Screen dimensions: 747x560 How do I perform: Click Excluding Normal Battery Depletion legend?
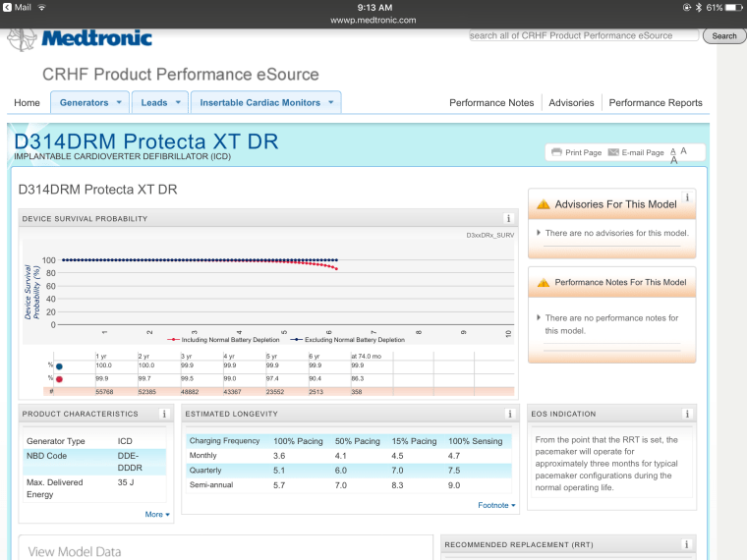click(x=348, y=340)
